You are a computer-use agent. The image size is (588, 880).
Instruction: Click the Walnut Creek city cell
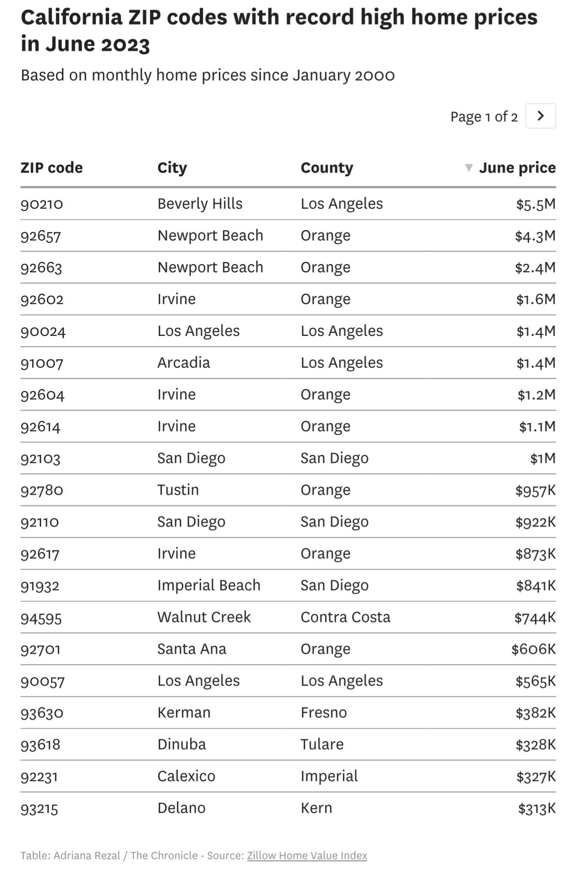pyautogui.click(x=204, y=617)
